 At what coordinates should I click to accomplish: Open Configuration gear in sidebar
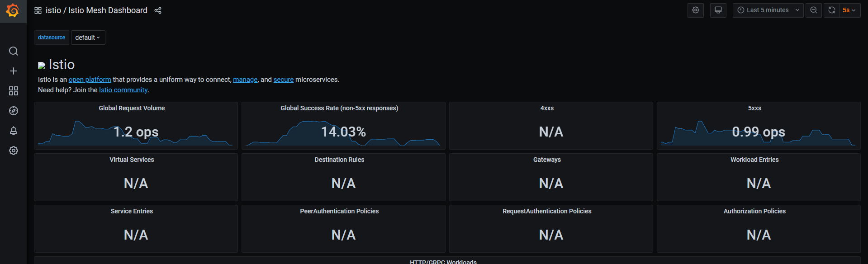14,151
